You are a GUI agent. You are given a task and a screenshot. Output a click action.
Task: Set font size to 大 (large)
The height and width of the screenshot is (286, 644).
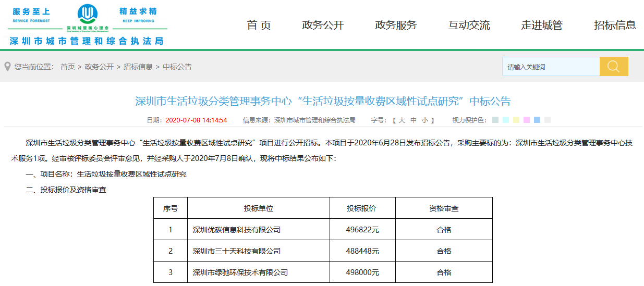coord(402,120)
